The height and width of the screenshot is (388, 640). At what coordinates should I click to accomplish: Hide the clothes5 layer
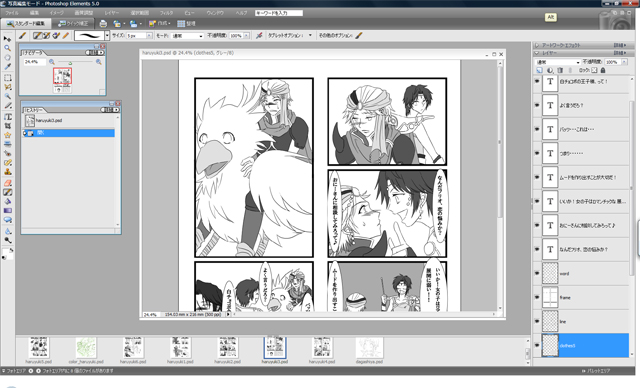tap(537, 346)
